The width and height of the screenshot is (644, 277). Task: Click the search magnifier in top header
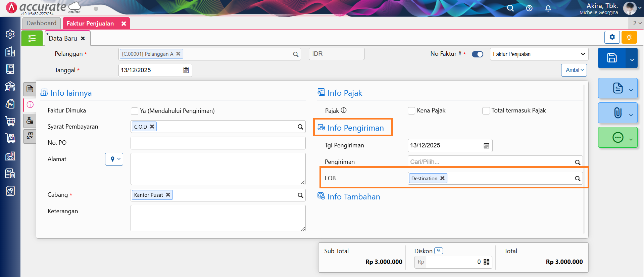[510, 8]
